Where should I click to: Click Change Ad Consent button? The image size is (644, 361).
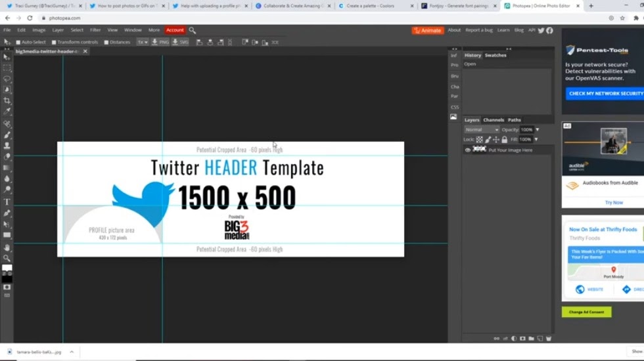586,312
